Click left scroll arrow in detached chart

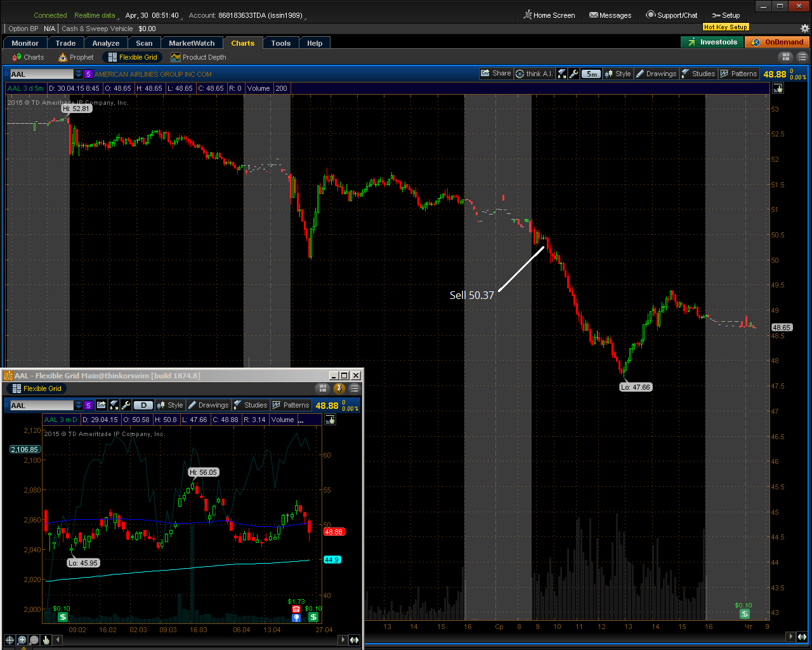(59, 640)
